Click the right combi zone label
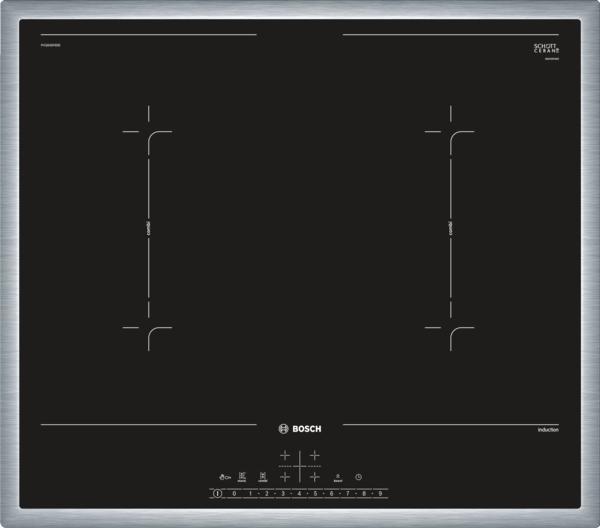600x528 pixels. [451, 228]
